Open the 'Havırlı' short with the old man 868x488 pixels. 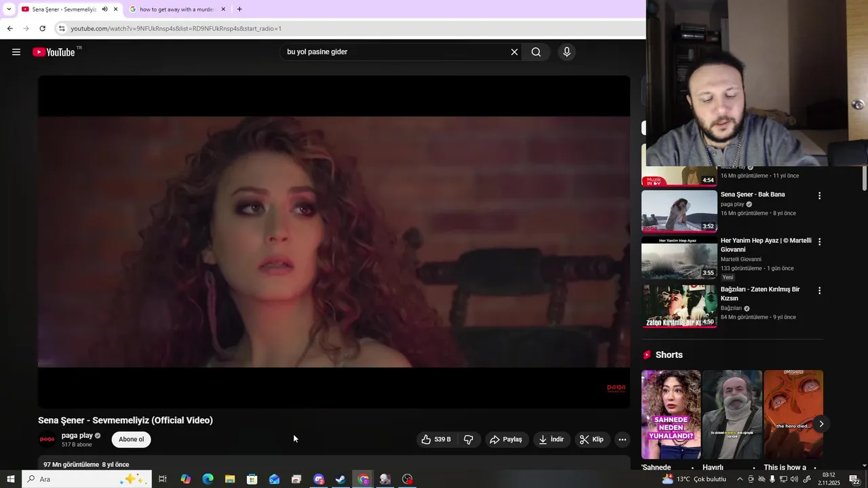click(732, 414)
